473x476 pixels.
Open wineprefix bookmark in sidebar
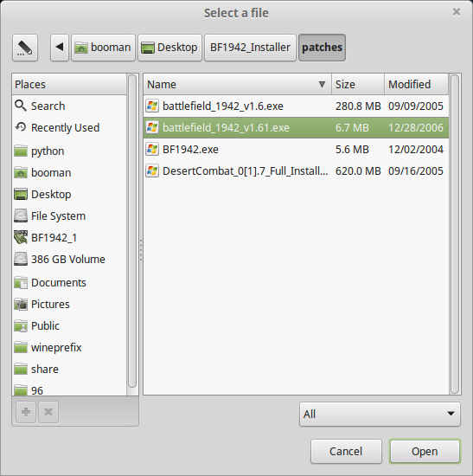point(69,347)
